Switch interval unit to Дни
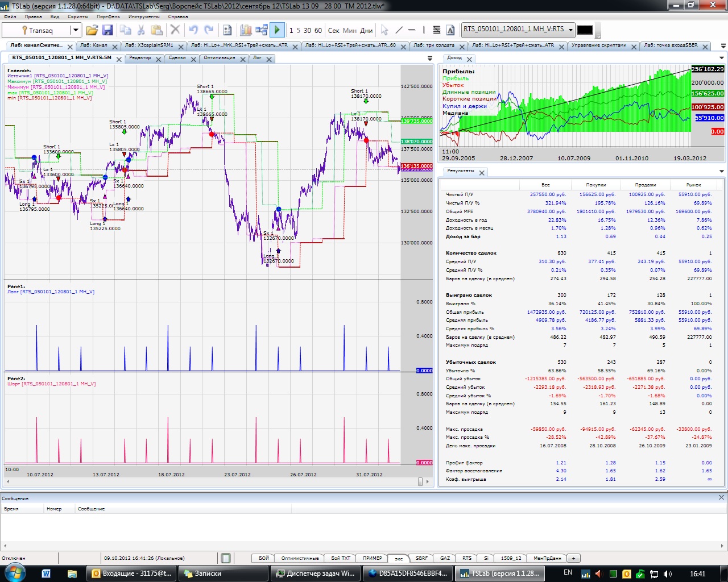 coord(367,31)
